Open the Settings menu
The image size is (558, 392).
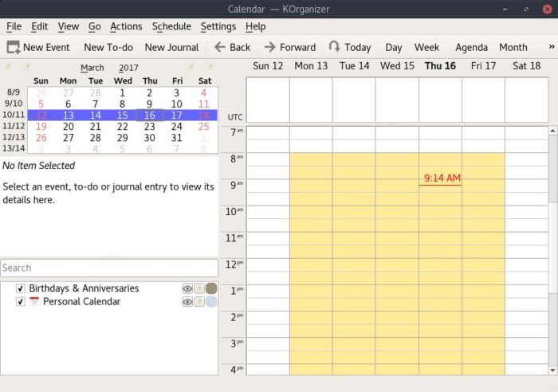[x=218, y=26]
